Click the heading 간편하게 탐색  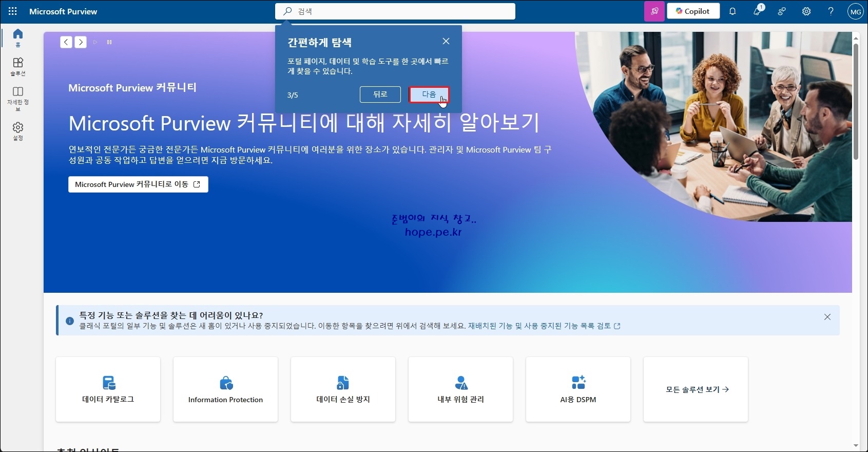tap(319, 42)
